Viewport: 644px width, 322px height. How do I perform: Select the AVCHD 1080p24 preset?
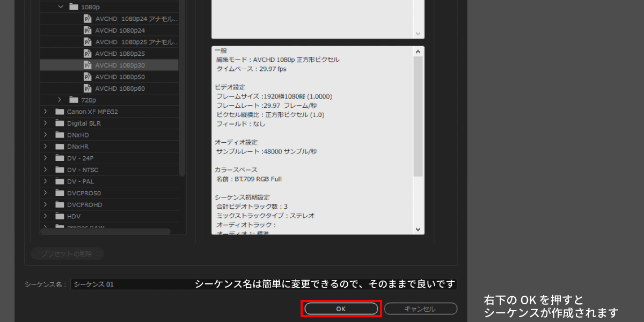pyautogui.click(x=120, y=31)
